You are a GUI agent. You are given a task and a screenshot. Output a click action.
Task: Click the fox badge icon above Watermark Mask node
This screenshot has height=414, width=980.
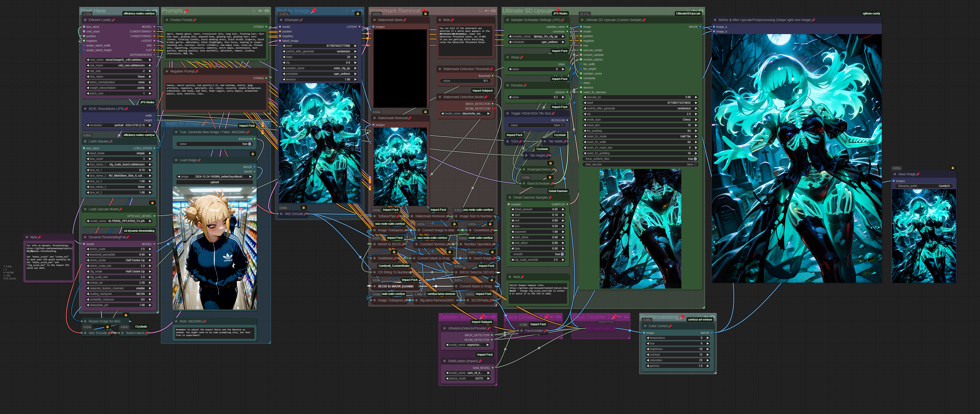(x=425, y=14)
